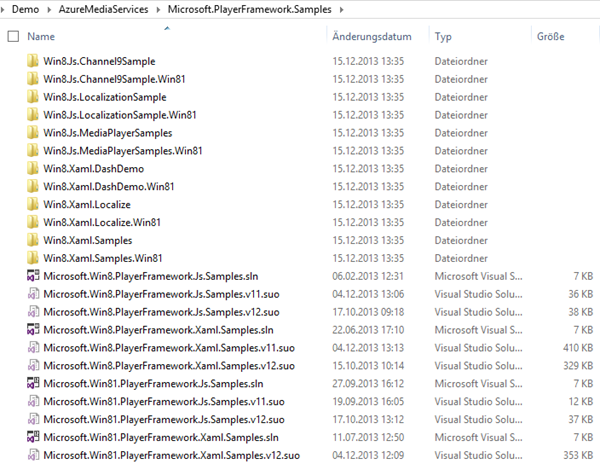Click folder icon of Win8.Js.LocalizationSample.Win81
The width and height of the screenshot is (600, 464).
pyautogui.click(x=33, y=115)
